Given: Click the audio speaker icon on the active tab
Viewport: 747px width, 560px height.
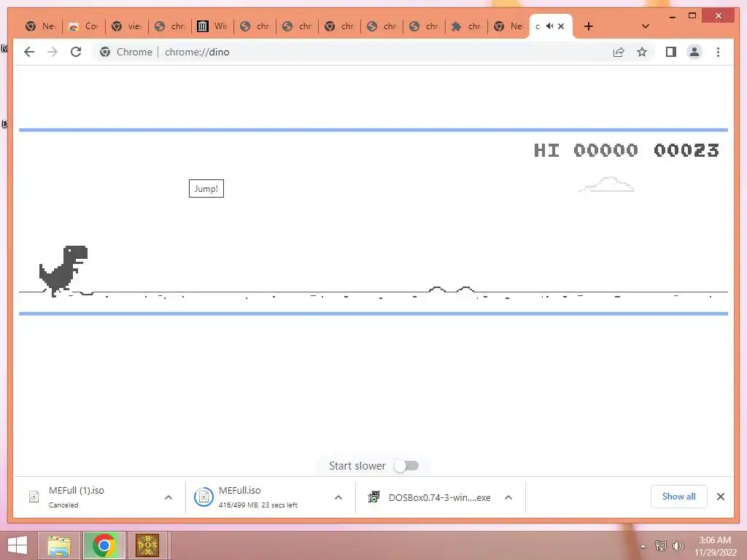Looking at the screenshot, I should tap(549, 26).
